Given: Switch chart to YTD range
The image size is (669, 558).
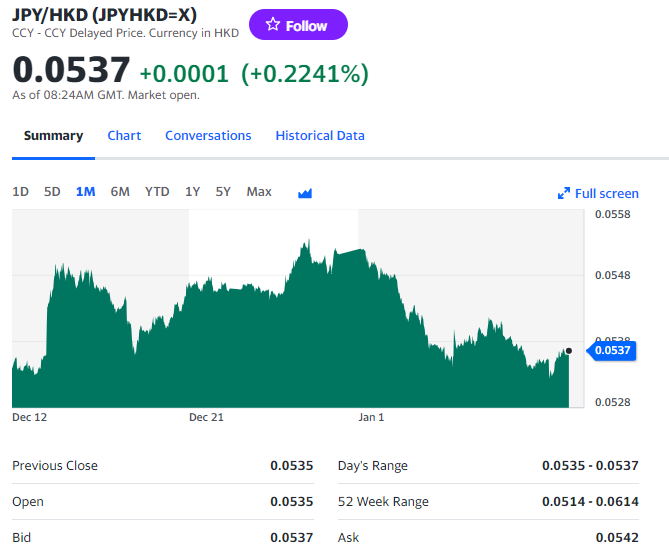Looking at the screenshot, I should (x=157, y=192).
